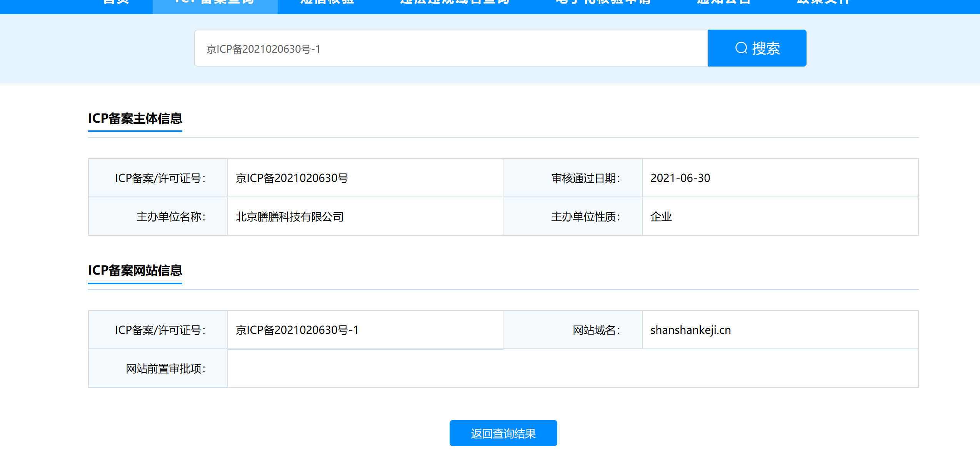Click the 返回查询结果 button

point(503,433)
